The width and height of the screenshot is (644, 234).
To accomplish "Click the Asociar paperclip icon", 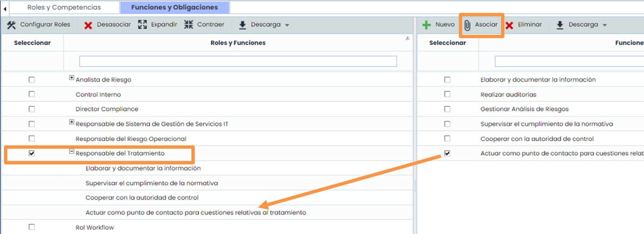I will coord(467,25).
